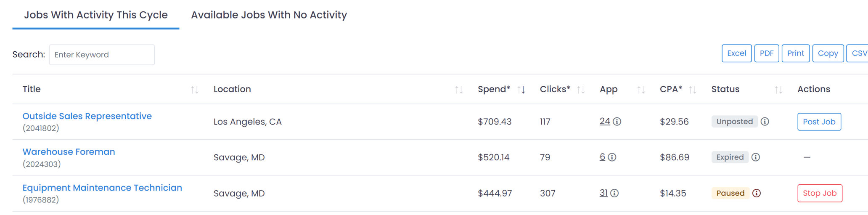
Task: Stop the Equipment Maintenance Technician job
Action: (820, 193)
